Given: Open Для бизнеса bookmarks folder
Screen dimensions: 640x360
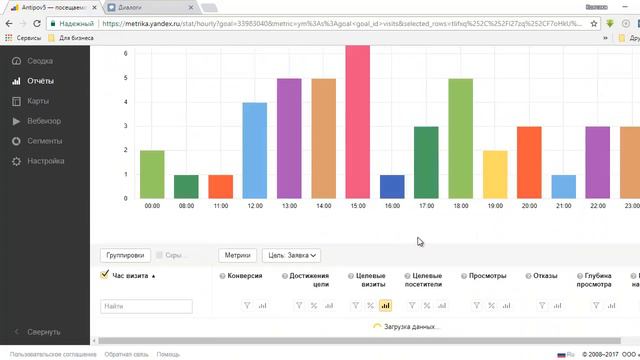Looking at the screenshot, I should (71, 38).
